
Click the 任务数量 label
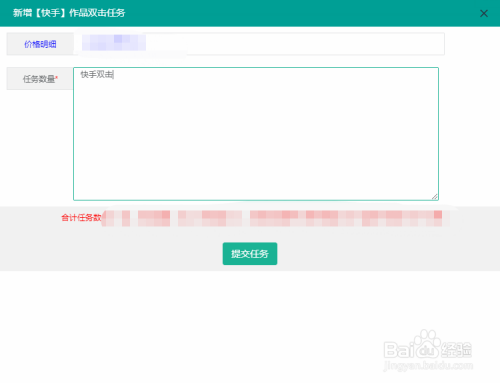[x=39, y=79]
